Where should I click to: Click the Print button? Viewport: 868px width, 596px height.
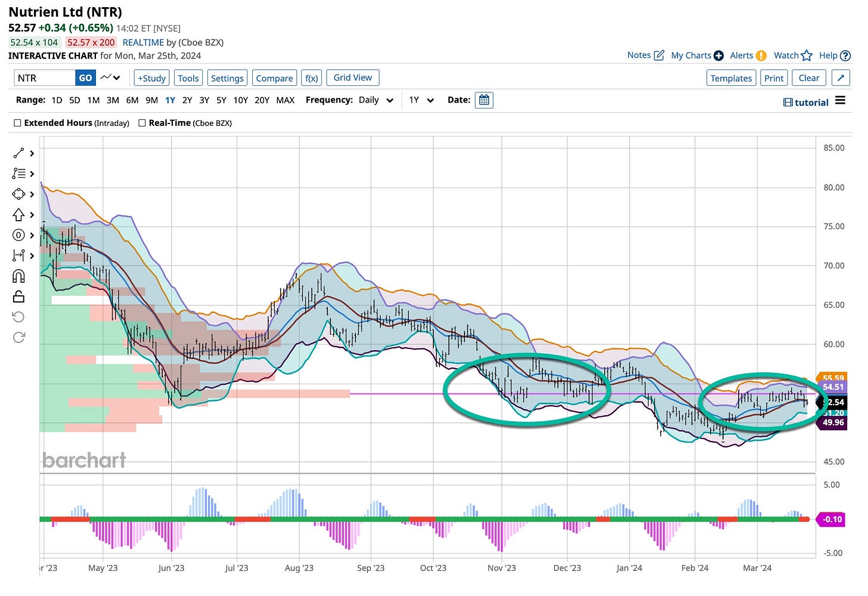(774, 78)
